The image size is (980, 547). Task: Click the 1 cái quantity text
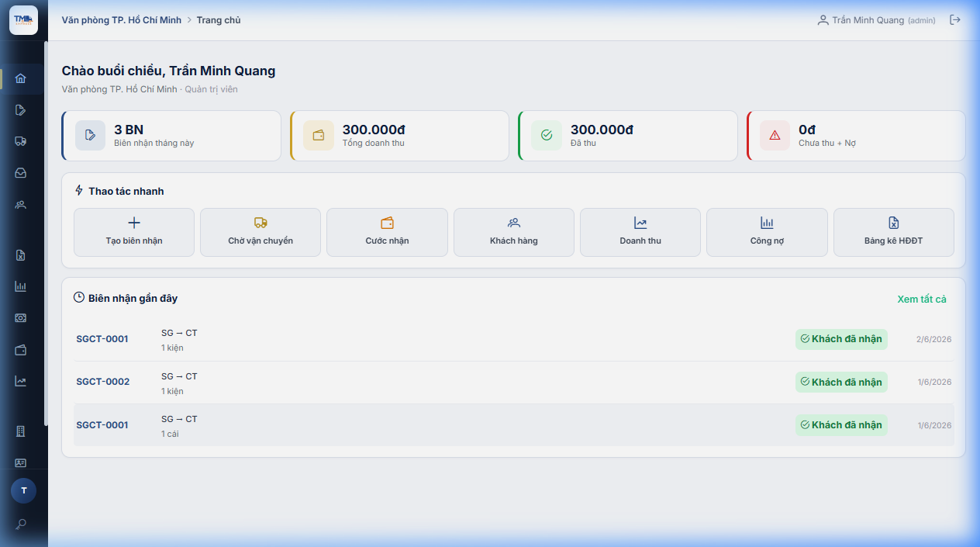coord(170,434)
